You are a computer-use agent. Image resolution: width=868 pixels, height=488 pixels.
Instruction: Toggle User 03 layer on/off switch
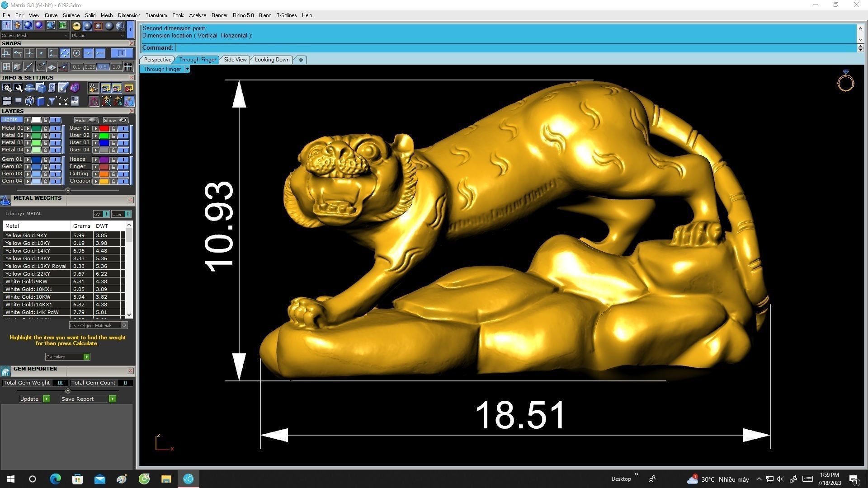[123, 143]
